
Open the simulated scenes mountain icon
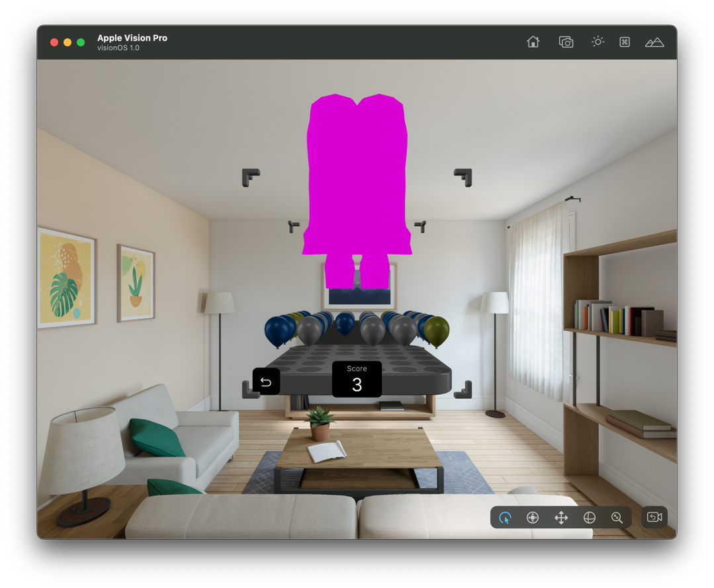coord(654,42)
